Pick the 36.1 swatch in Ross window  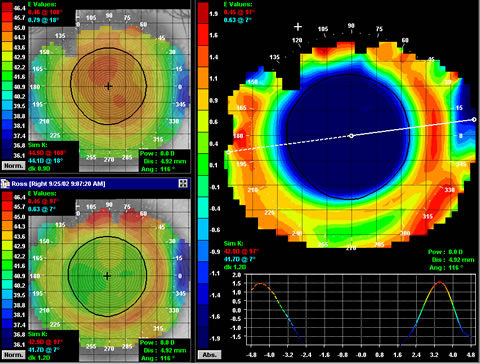tap(7, 344)
